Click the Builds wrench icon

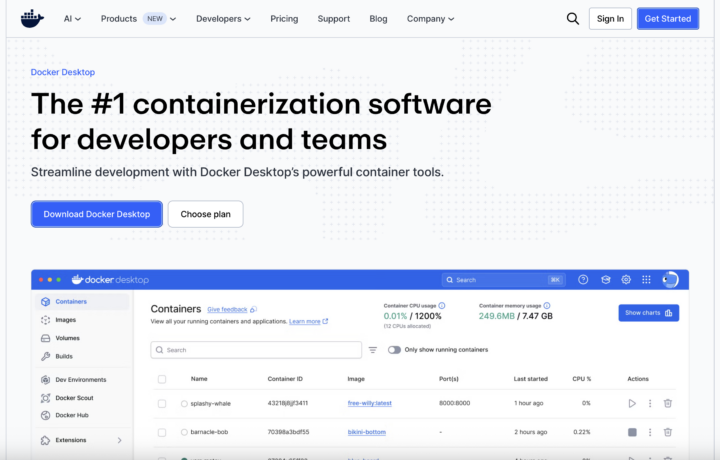pos(45,356)
